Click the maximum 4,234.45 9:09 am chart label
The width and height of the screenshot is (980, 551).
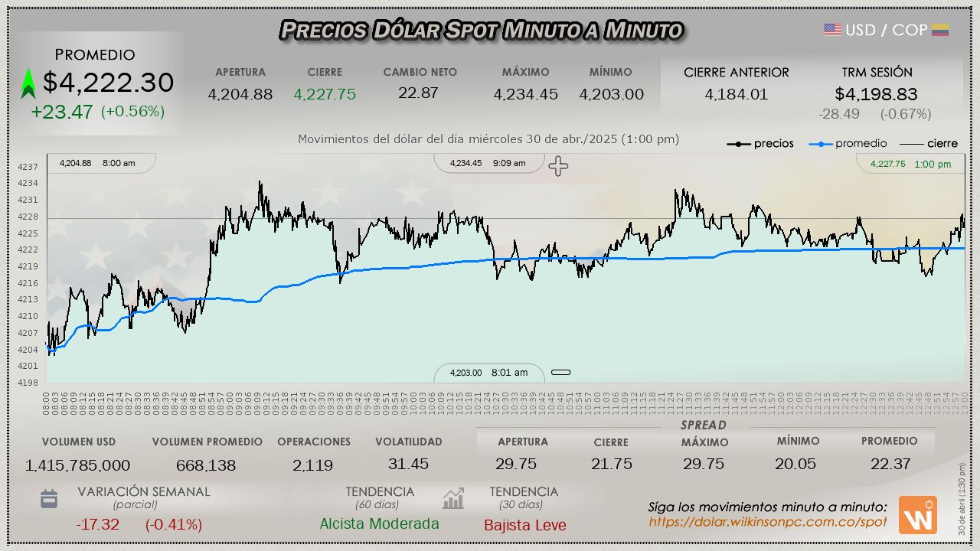488,163
